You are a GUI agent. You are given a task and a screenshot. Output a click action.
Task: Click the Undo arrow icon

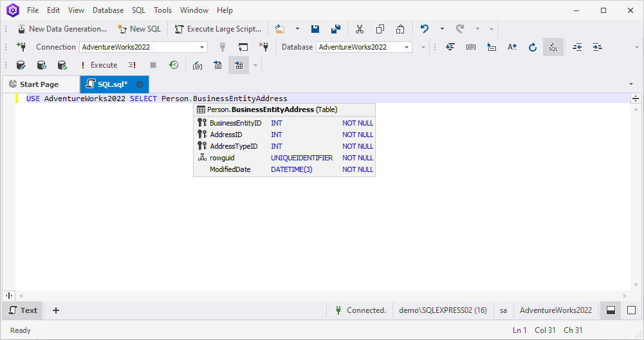coord(424,29)
